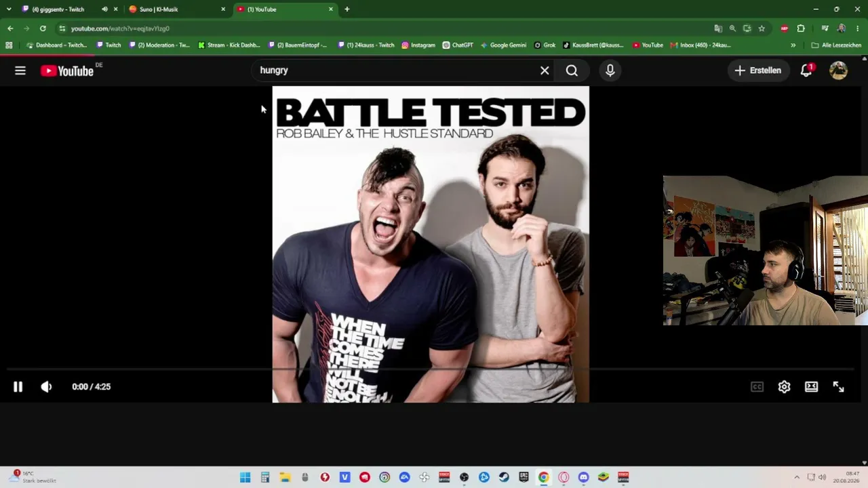Viewport: 868px width, 488px height.
Task: Open the ABP Adblock Plus extension
Action: tap(785, 28)
